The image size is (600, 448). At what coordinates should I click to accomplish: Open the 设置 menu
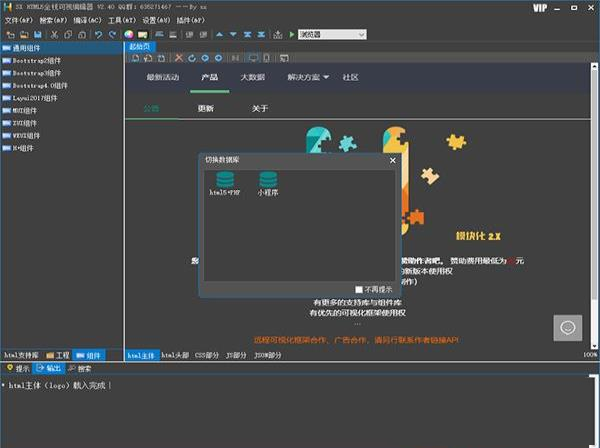click(x=156, y=20)
